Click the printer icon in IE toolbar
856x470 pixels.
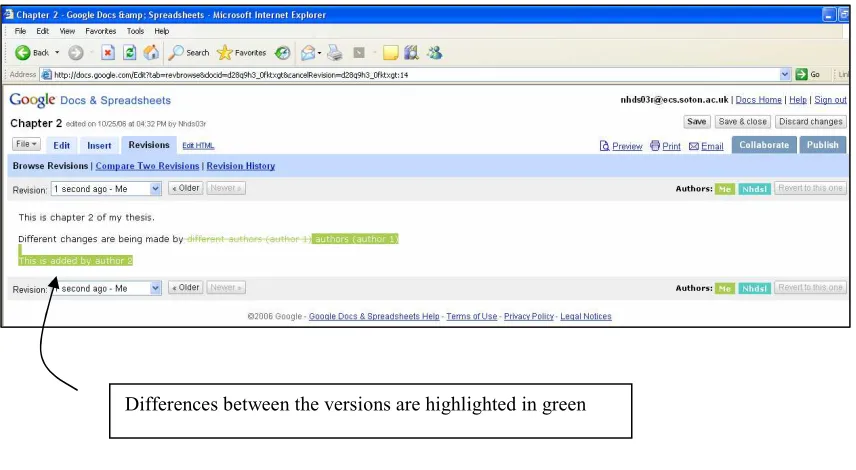tap(335, 52)
